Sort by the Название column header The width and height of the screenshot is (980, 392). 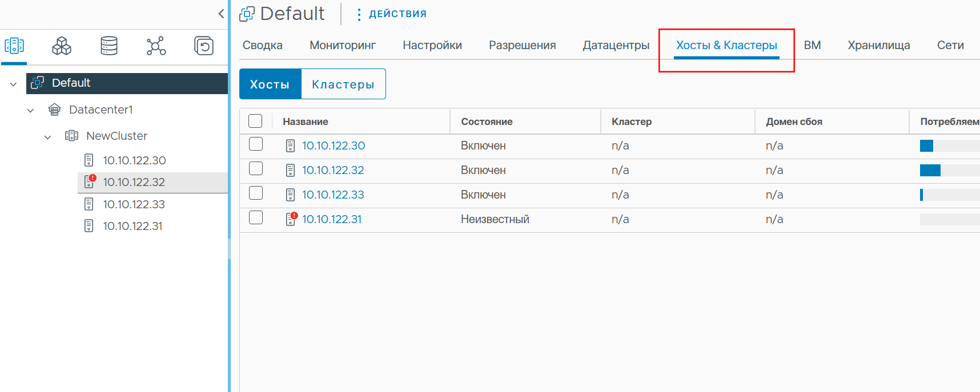(x=306, y=122)
